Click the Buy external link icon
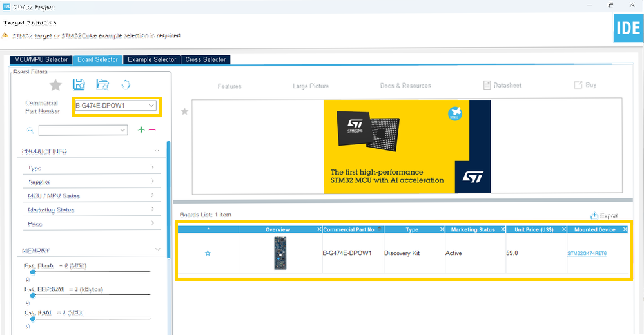This screenshot has height=335, width=644. click(578, 85)
